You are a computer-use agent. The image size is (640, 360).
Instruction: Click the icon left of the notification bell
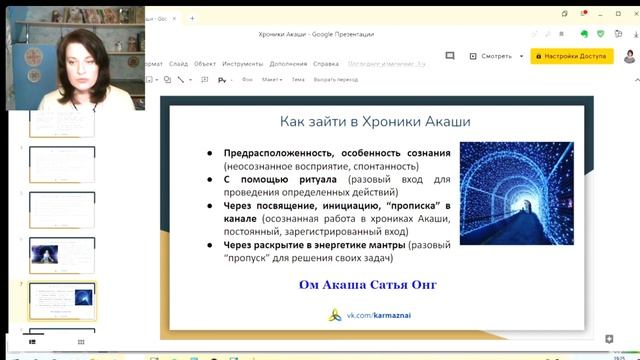(564, 13)
